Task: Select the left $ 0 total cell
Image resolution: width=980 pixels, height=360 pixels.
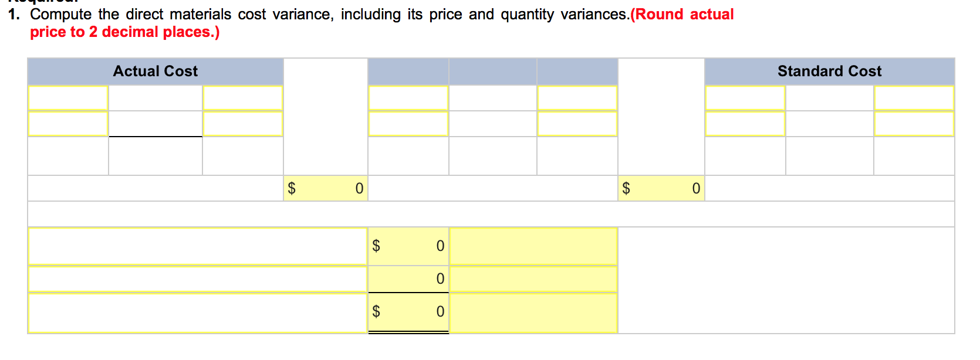Action: 325,188
